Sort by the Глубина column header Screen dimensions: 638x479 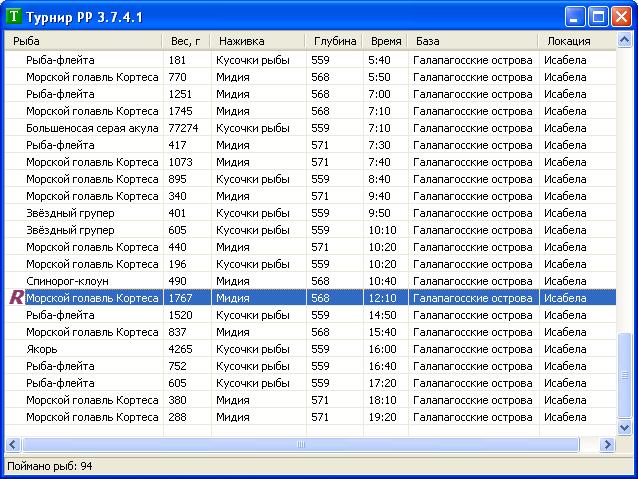pyautogui.click(x=334, y=41)
